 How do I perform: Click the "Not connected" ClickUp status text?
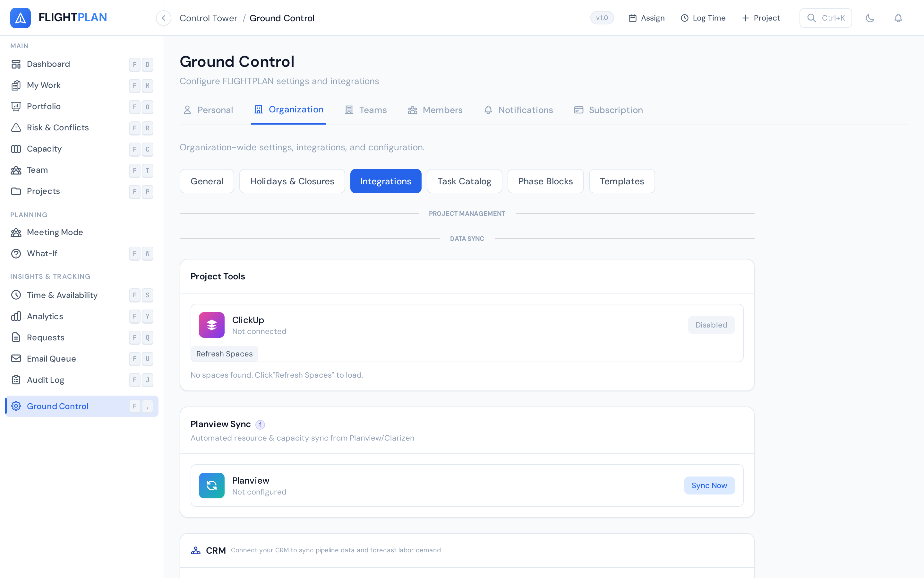coord(259,331)
